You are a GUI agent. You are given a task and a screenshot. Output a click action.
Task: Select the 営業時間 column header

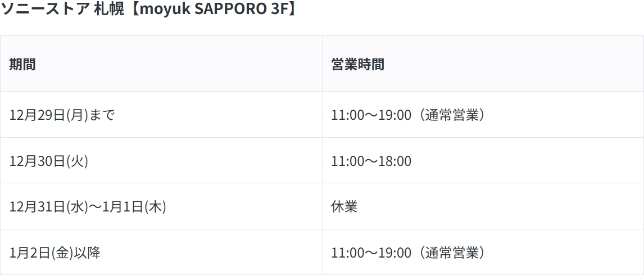357,64
